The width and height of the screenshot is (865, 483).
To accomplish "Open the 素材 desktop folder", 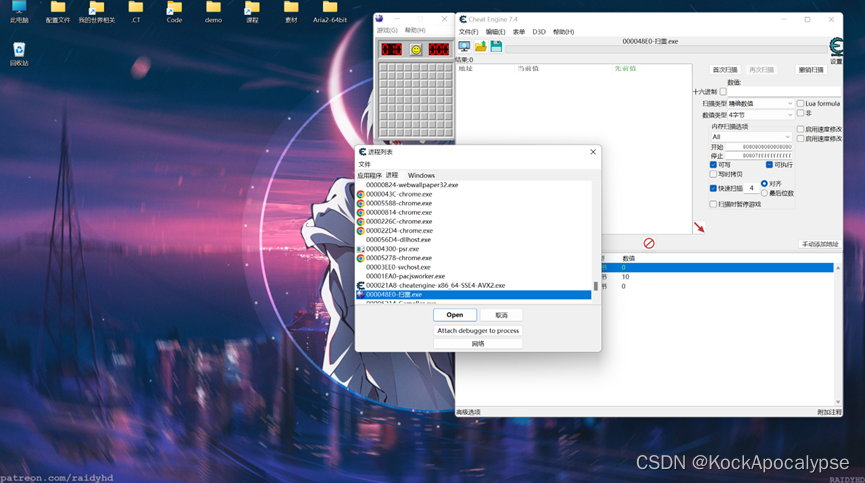I will pos(291,12).
